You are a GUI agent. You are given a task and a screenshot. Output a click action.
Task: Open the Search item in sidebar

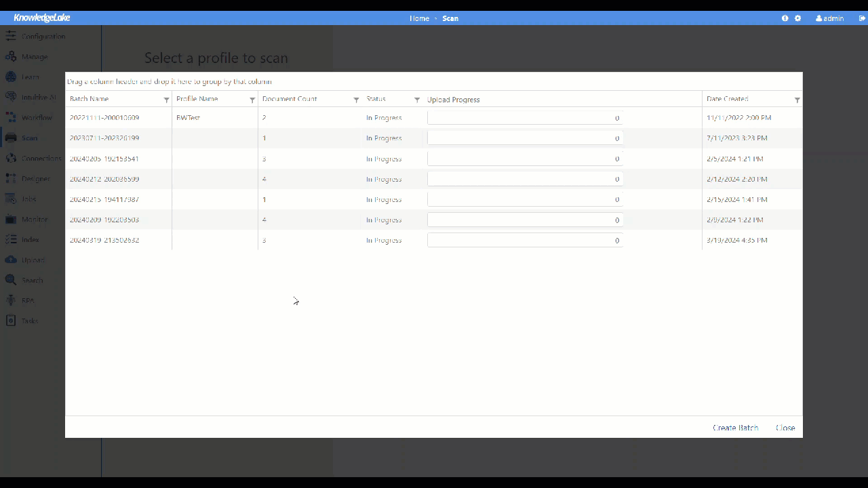tap(32, 280)
